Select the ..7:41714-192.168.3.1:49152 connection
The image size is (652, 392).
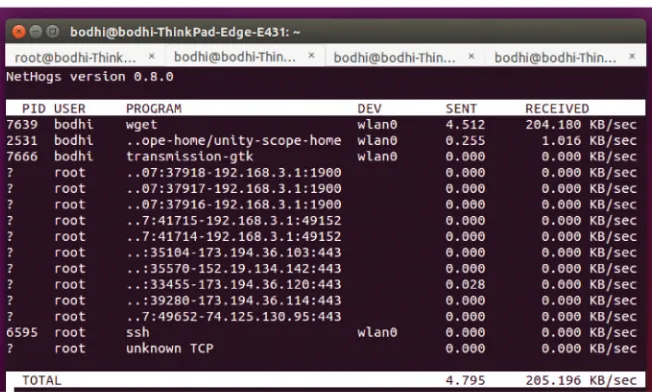[x=234, y=237]
